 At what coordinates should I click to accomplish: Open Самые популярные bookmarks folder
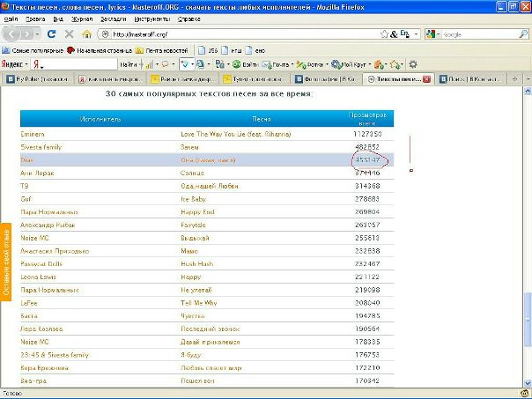click(x=33, y=50)
